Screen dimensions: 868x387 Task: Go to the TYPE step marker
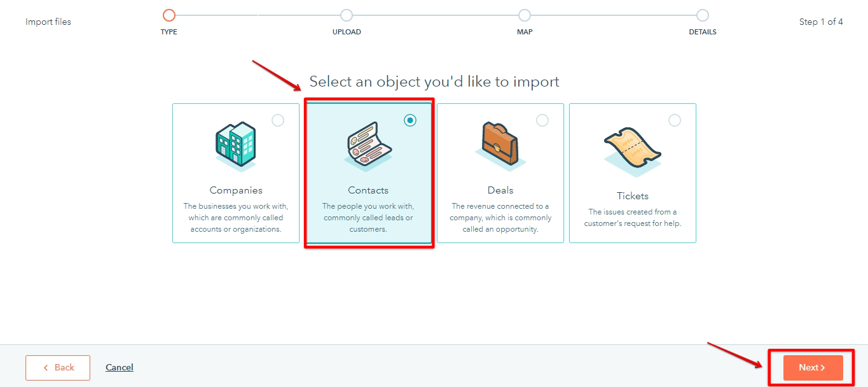coord(169,15)
